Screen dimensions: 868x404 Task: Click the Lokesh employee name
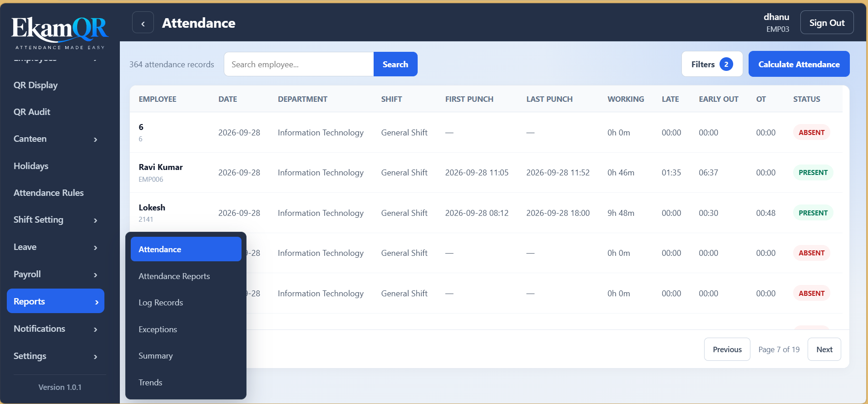coord(152,208)
